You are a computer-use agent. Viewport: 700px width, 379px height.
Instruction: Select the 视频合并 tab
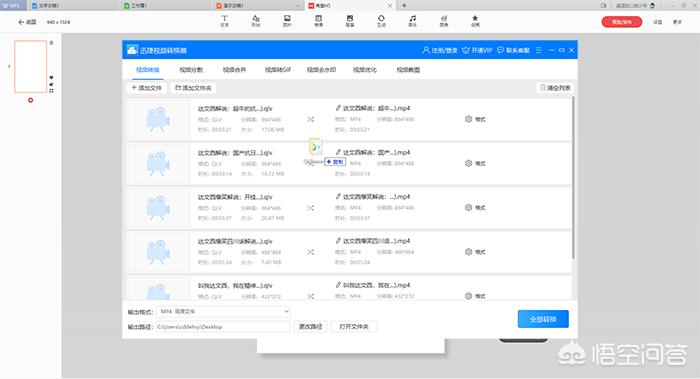(234, 70)
